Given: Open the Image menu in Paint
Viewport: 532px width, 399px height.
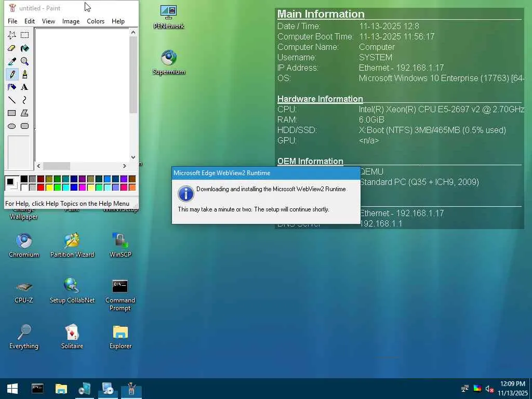Looking at the screenshot, I should (x=71, y=21).
